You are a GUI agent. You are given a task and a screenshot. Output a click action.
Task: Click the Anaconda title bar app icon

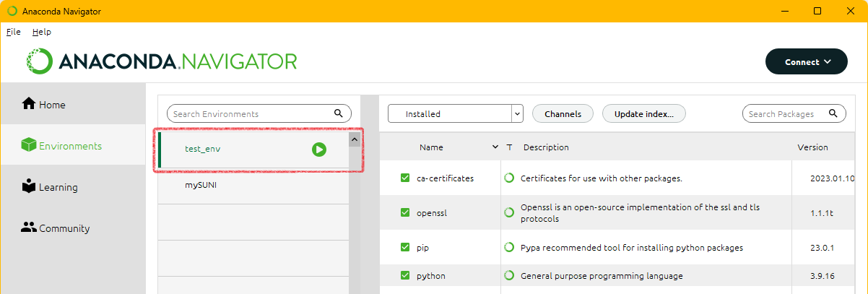click(x=12, y=11)
